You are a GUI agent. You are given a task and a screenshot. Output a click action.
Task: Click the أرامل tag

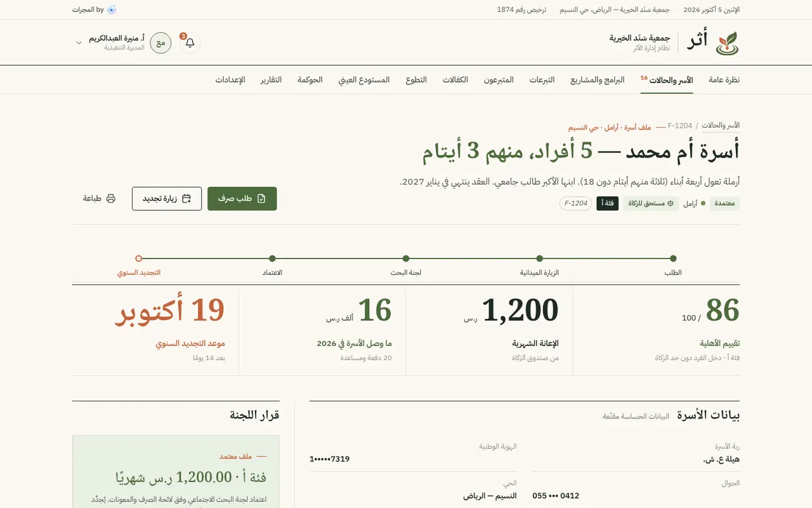click(694, 204)
